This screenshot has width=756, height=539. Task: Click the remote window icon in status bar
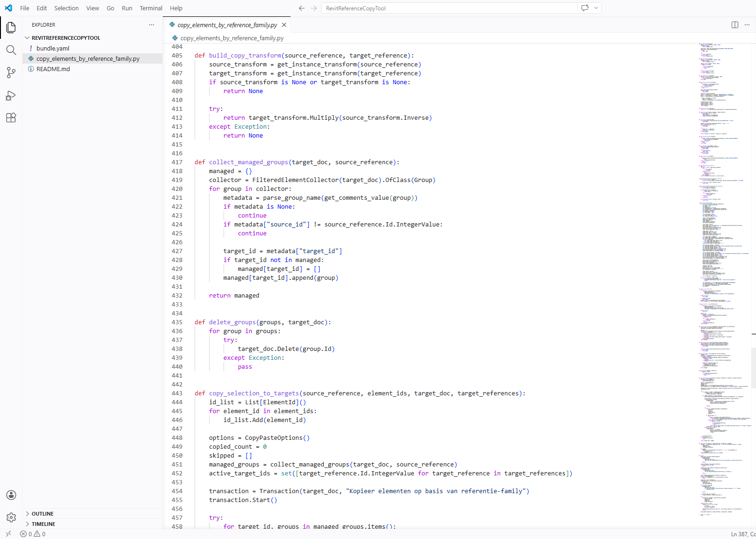[x=8, y=534]
